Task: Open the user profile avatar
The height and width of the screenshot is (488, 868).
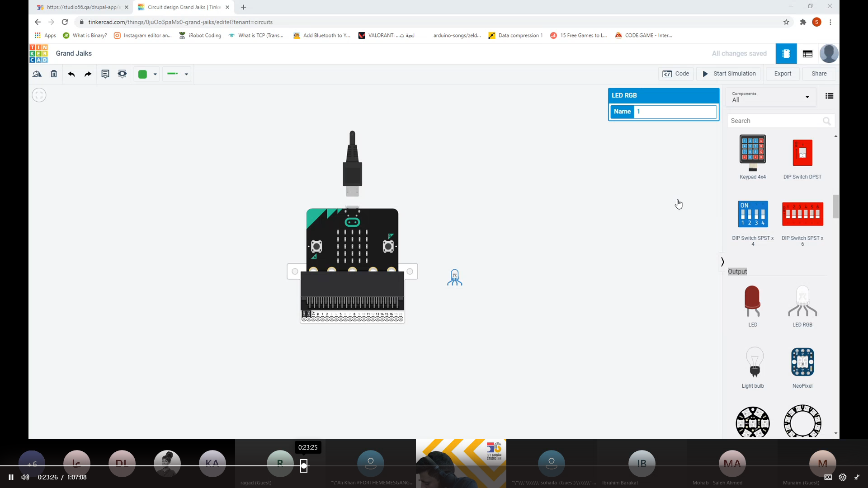Action: click(829, 53)
